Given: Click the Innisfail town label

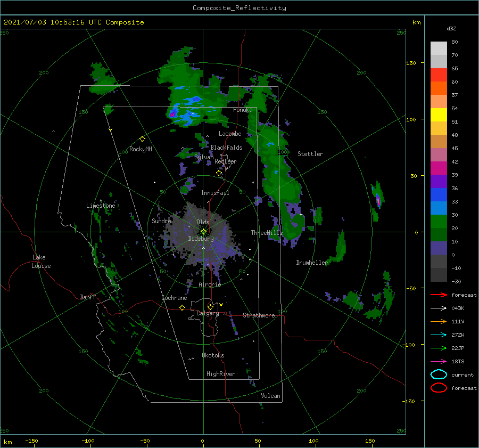Looking at the screenshot, I should (215, 193).
